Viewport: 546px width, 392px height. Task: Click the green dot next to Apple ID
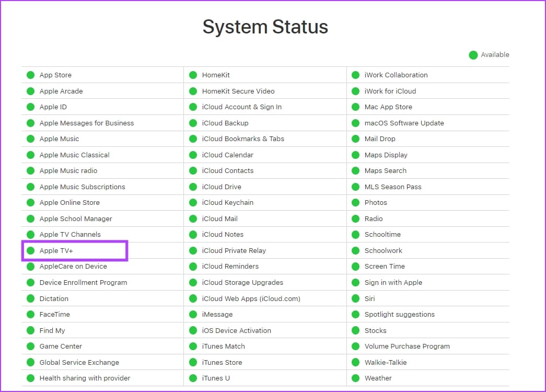coord(31,107)
